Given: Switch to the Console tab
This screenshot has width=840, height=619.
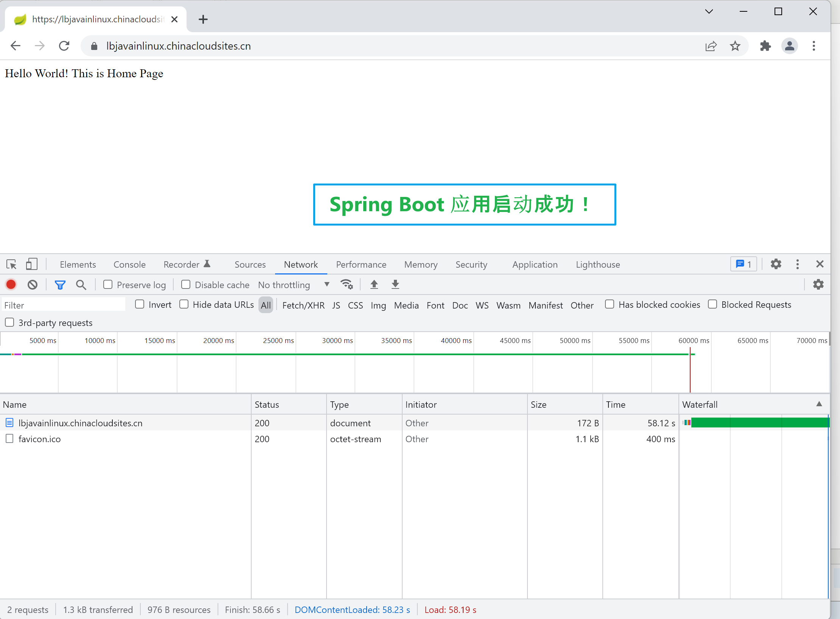Looking at the screenshot, I should coord(129,265).
